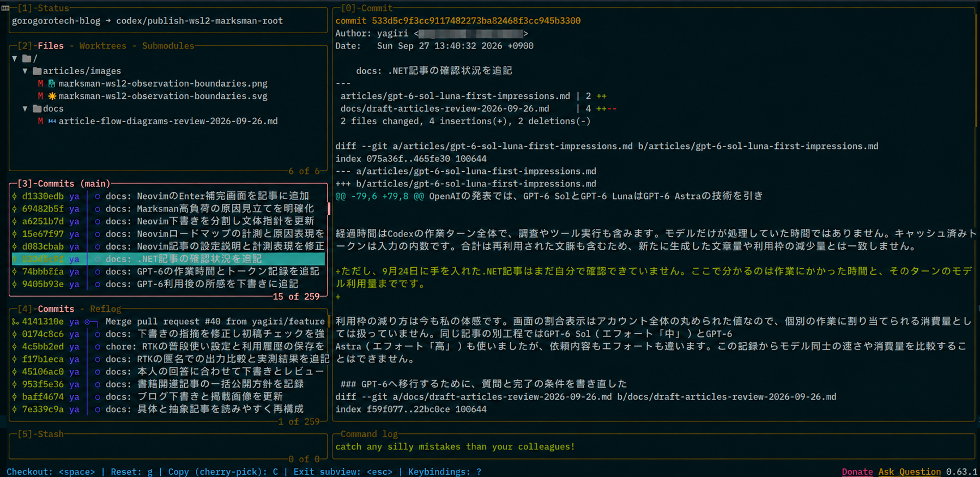Screen dimensions: 980x477
Task: Click the graph node circle for 953f5e36
Action: [97, 384]
